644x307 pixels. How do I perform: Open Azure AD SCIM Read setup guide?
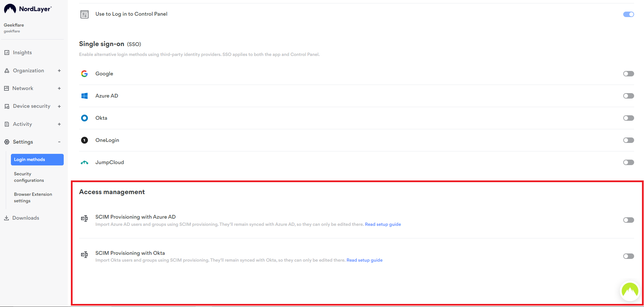point(383,224)
